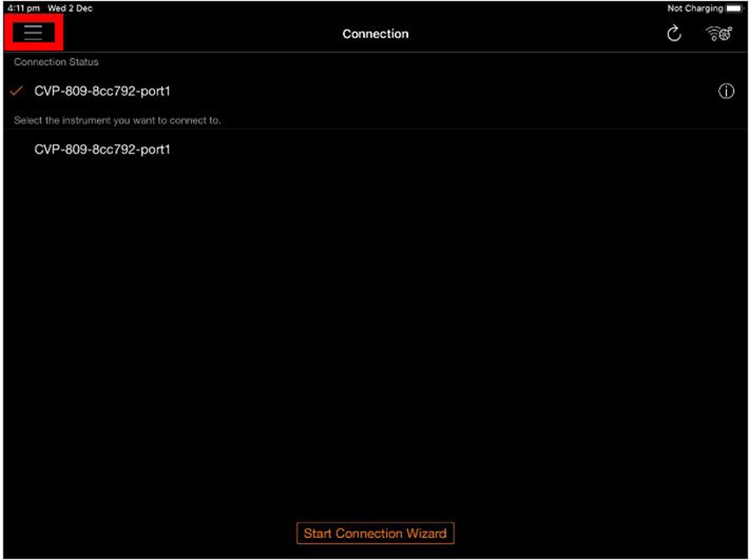
Task: Start the Connection Wizard
Action: tap(375, 534)
